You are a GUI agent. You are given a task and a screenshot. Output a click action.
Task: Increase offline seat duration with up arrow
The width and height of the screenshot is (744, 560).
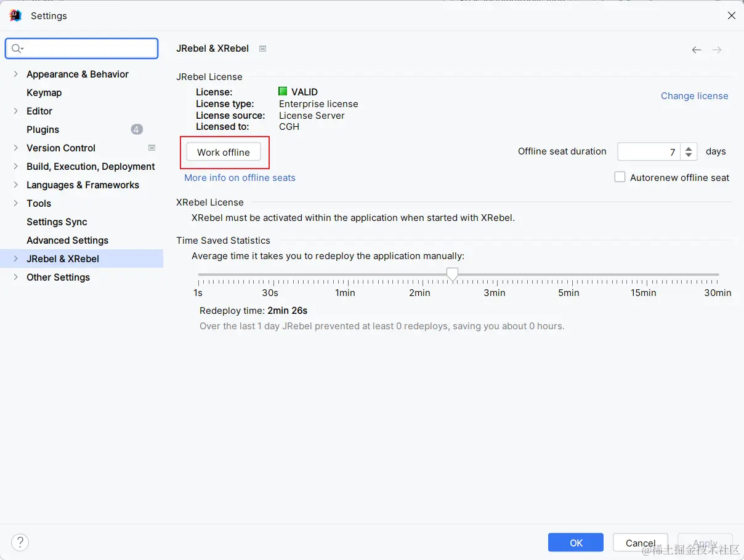tap(689, 148)
